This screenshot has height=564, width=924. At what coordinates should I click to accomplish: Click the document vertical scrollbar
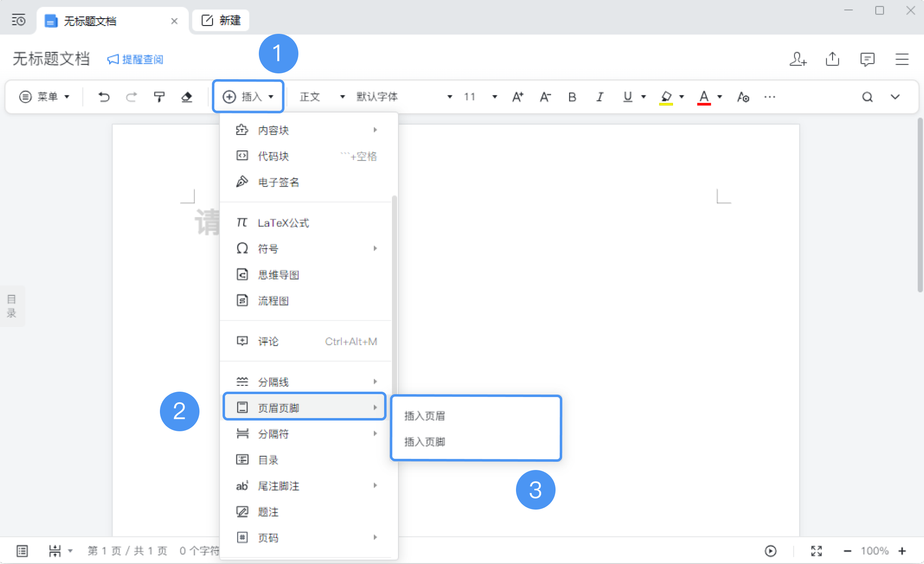pos(920,205)
